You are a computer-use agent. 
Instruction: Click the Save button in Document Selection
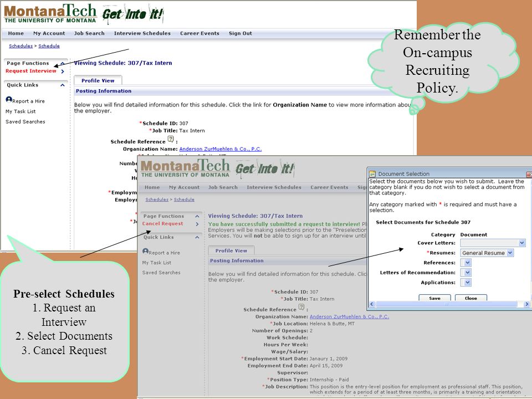tap(434, 298)
